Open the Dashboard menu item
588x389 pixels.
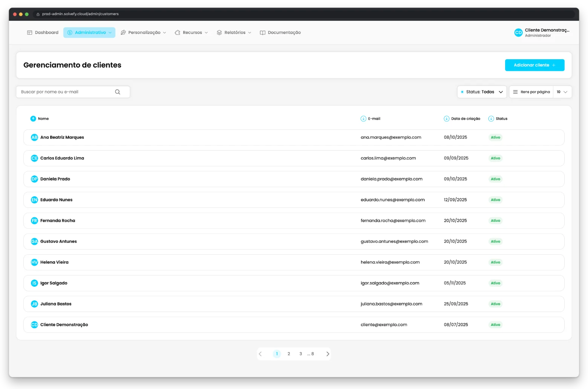pyautogui.click(x=43, y=33)
